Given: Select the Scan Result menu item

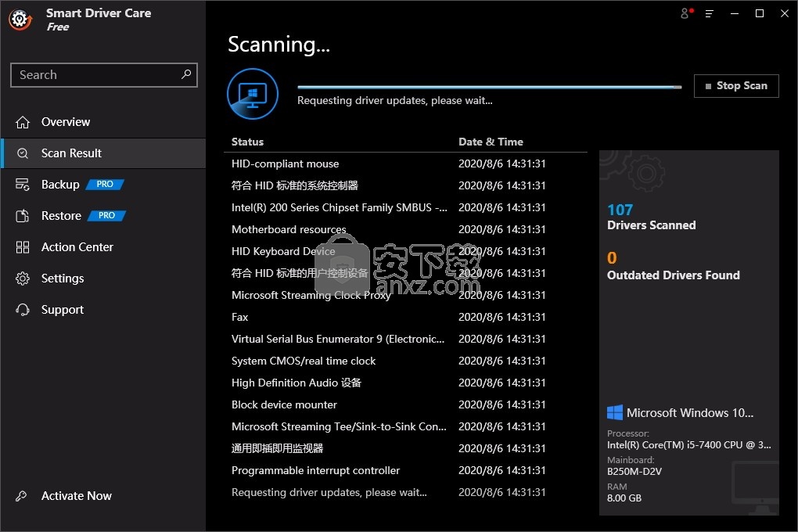Looking at the screenshot, I should [103, 153].
